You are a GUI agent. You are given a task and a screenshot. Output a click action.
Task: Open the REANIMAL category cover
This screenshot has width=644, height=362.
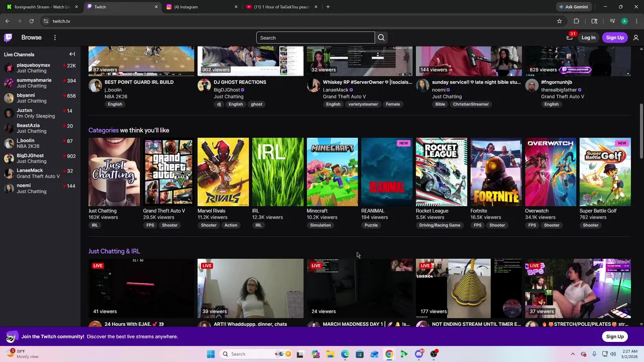[x=387, y=172]
